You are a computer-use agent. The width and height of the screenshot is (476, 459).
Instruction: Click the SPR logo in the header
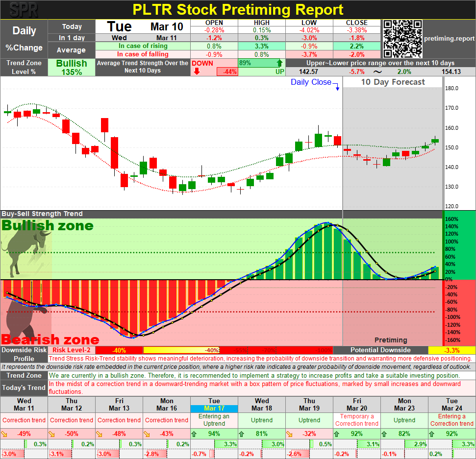[x=24, y=10]
